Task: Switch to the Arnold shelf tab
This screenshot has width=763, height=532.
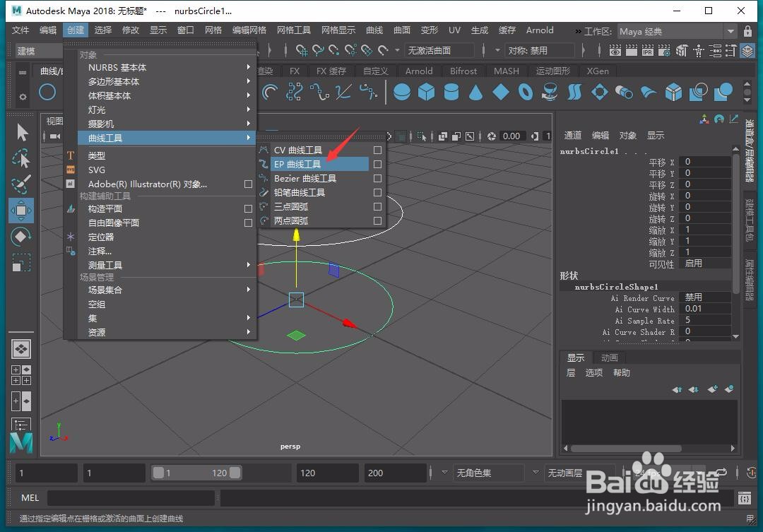Action: 419,71
